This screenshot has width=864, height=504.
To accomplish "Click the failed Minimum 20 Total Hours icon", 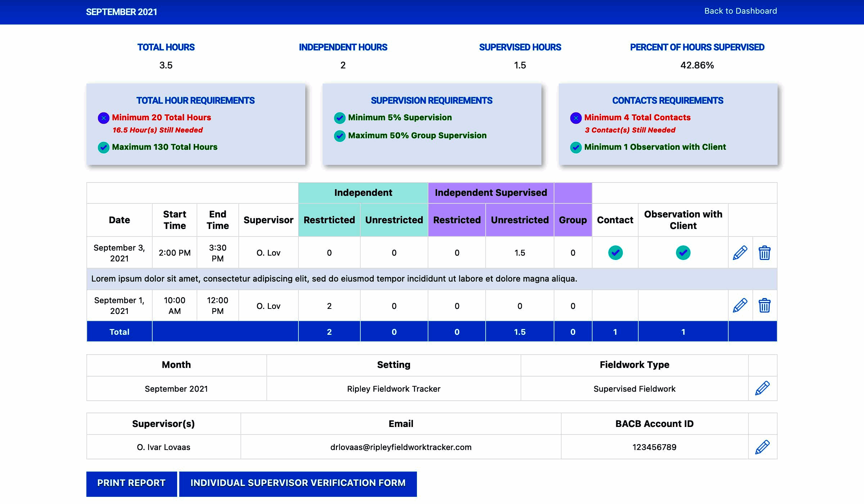I will (x=104, y=118).
